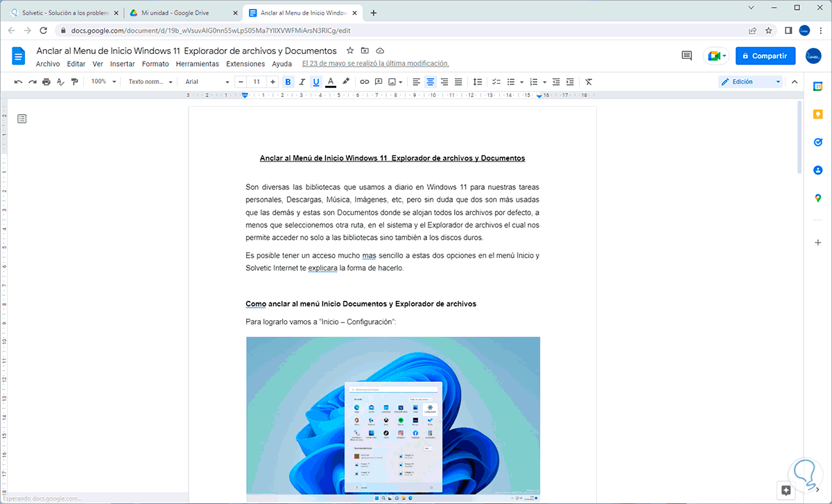Screen dimensions: 832x504
Task: Increase font size with the plus button
Action: (272, 82)
